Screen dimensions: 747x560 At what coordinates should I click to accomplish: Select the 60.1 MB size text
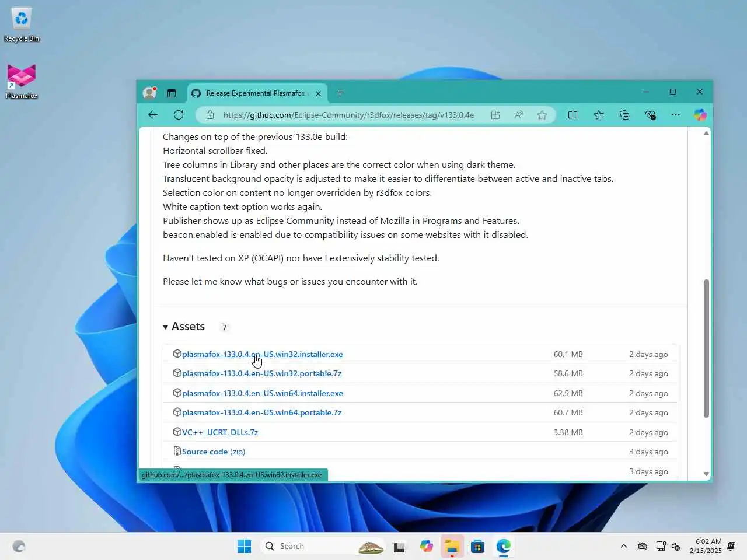568,354
